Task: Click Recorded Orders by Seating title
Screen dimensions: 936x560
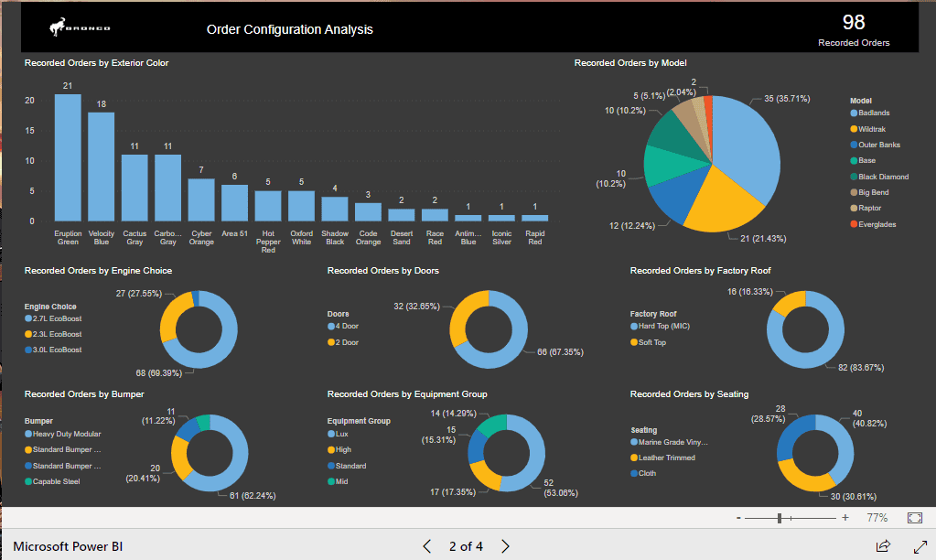Action: coord(690,394)
